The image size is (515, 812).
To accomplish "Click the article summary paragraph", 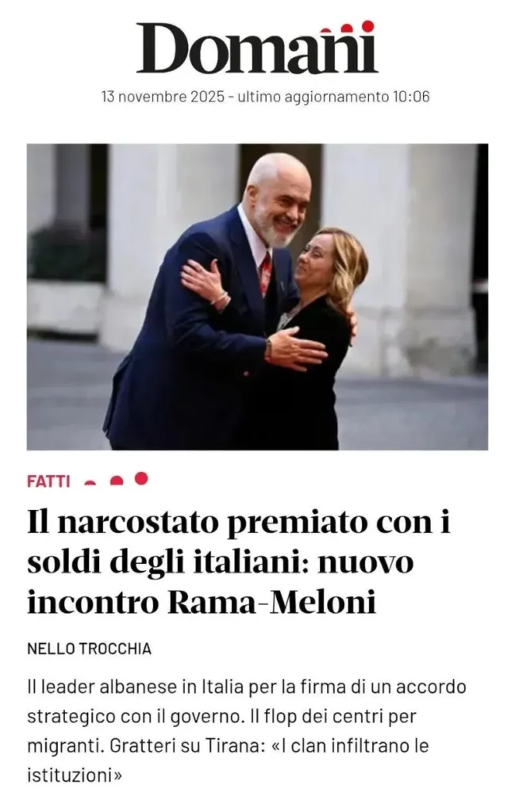I will pyautogui.click(x=247, y=731).
